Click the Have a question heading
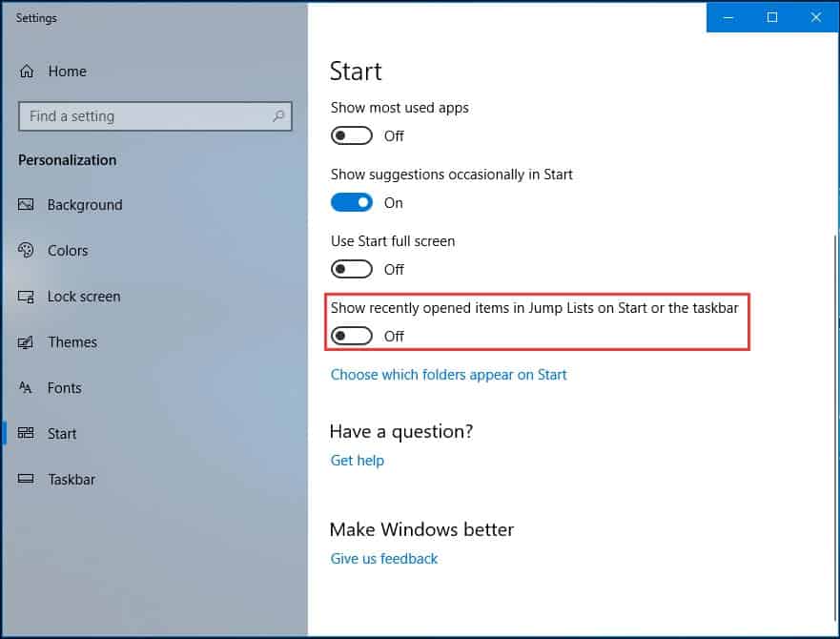Viewport: 840px width, 639px height. (400, 431)
